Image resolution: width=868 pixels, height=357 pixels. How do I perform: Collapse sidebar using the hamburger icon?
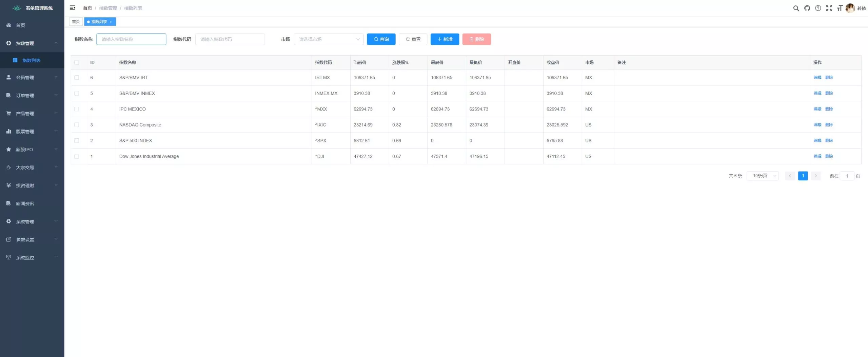[72, 8]
